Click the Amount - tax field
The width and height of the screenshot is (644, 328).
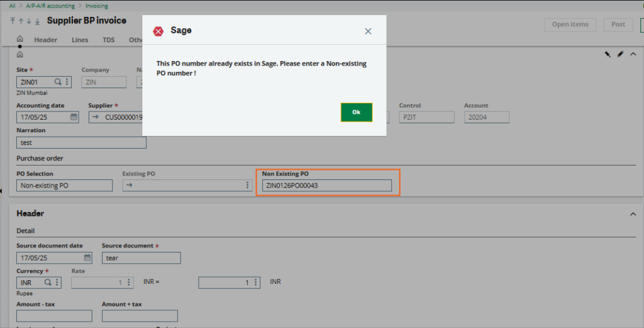(x=54, y=315)
